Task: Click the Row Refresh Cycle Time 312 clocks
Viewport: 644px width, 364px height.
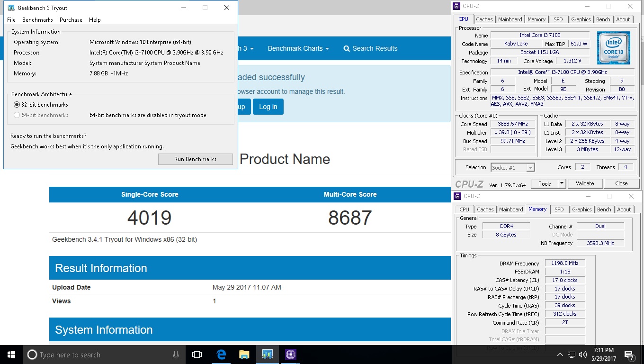Action: 565,314
